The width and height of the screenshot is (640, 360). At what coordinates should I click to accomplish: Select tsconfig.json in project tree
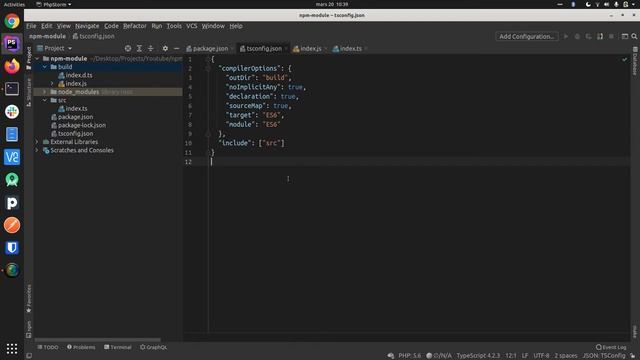[x=76, y=133]
